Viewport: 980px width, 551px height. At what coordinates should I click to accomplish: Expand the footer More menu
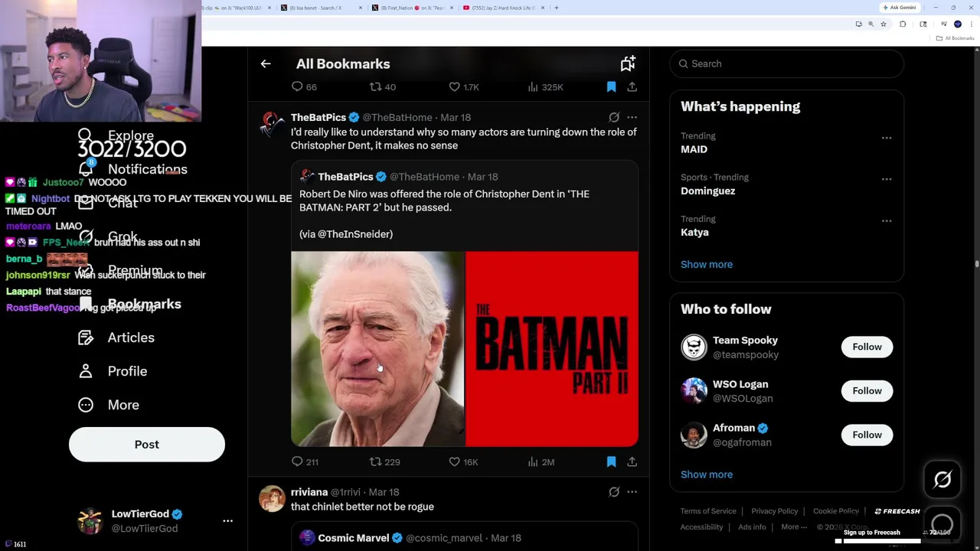pyautogui.click(x=794, y=527)
